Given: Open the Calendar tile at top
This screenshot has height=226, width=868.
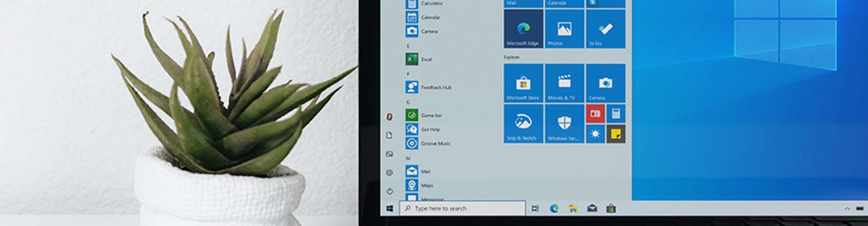Looking at the screenshot, I should [564, 4].
